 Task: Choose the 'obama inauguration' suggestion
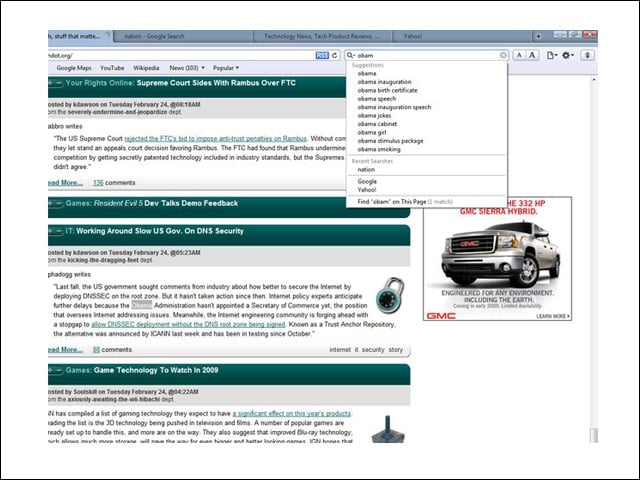point(427,82)
